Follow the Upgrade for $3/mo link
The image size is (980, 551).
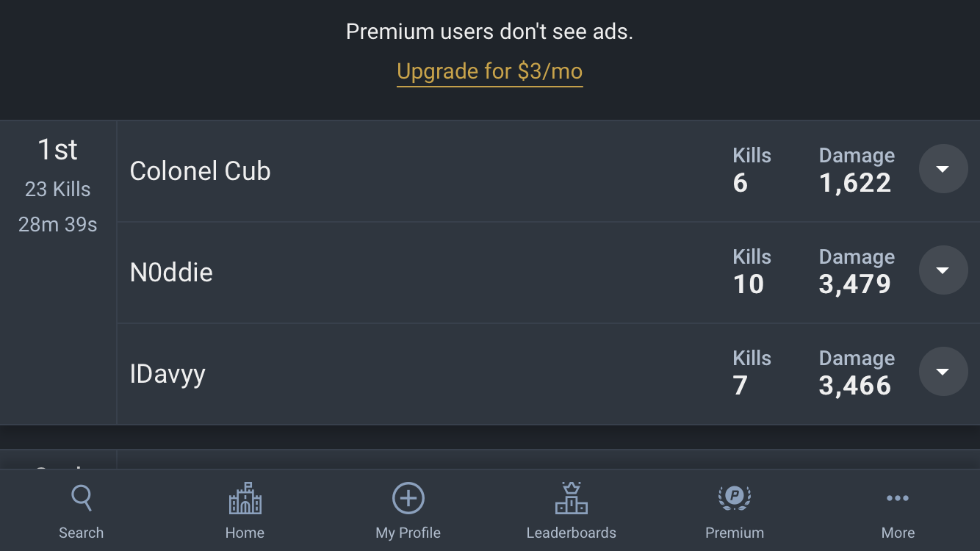point(490,71)
